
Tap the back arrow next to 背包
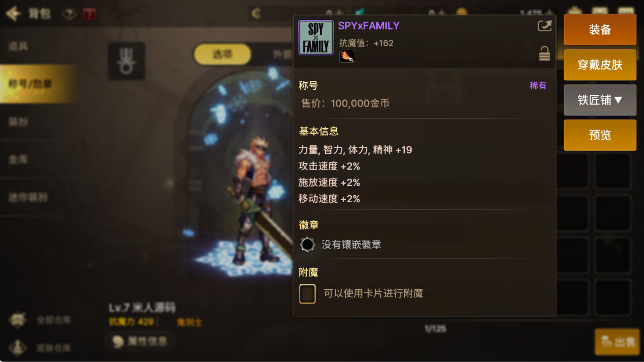click(14, 14)
